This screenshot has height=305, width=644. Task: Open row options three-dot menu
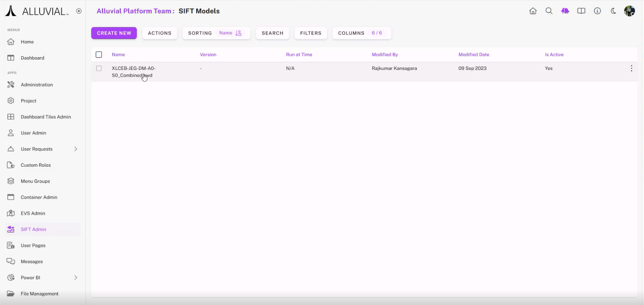(x=631, y=68)
